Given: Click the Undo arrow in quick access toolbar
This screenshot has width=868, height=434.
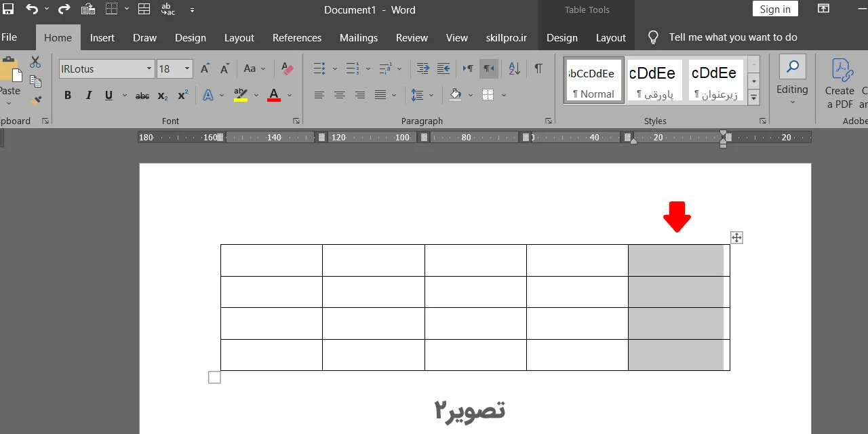Looking at the screenshot, I should (x=32, y=9).
